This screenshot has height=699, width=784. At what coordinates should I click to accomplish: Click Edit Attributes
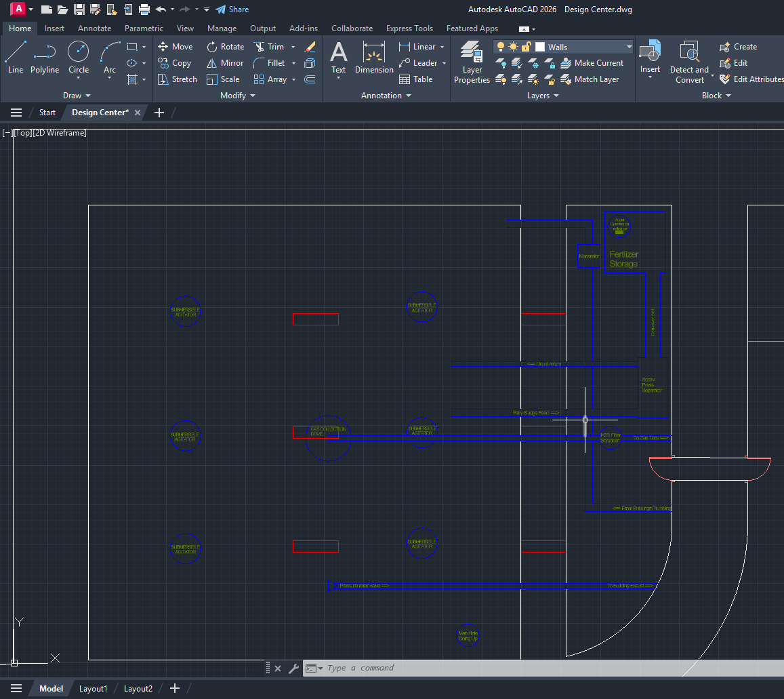[x=752, y=79]
